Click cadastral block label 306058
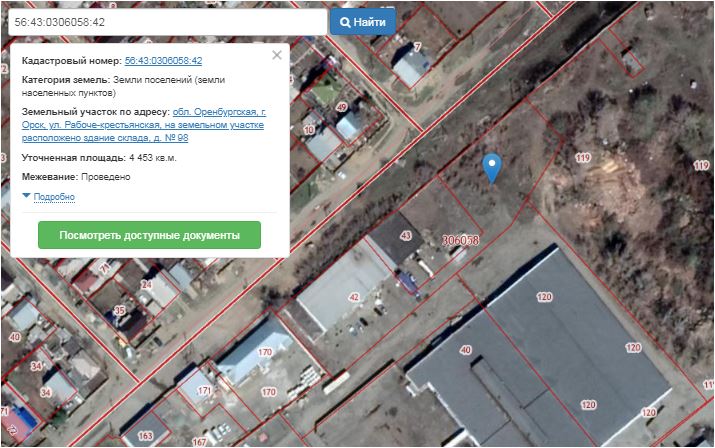The image size is (715, 448). click(x=460, y=240)
